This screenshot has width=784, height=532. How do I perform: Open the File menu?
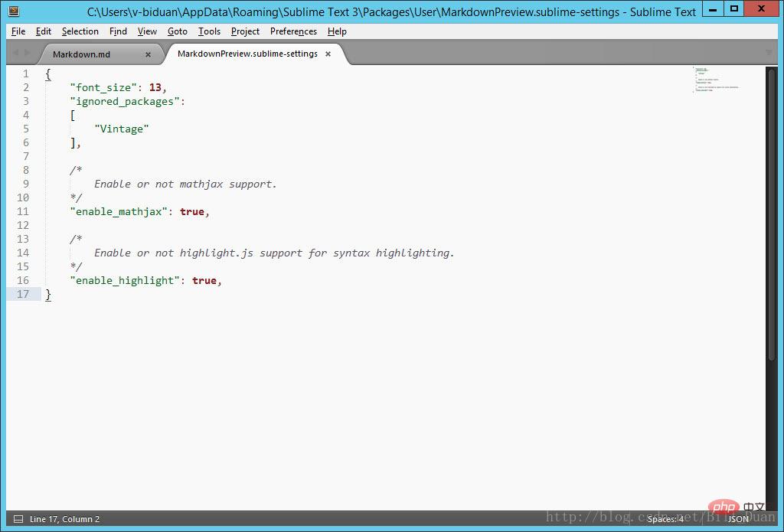(x=18, y=31)
